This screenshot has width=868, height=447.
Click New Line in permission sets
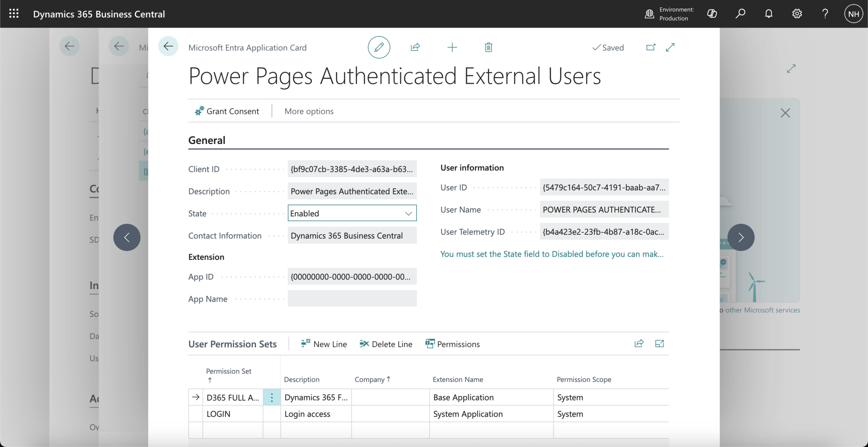324,344
